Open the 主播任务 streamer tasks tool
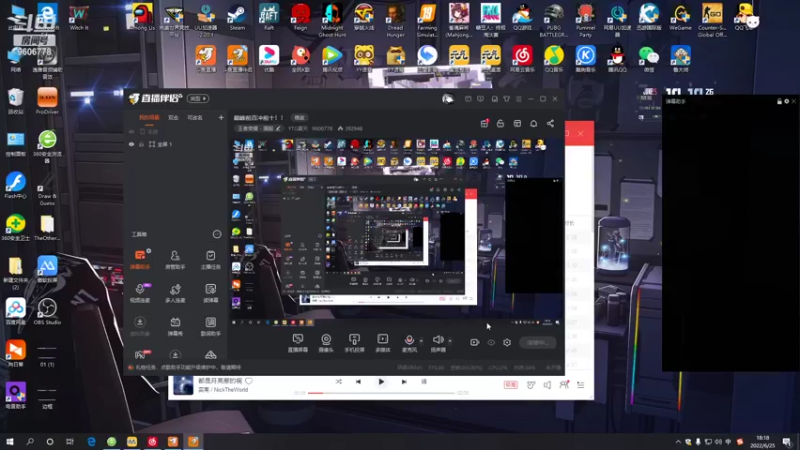800x450 pixels. [210, 259]
